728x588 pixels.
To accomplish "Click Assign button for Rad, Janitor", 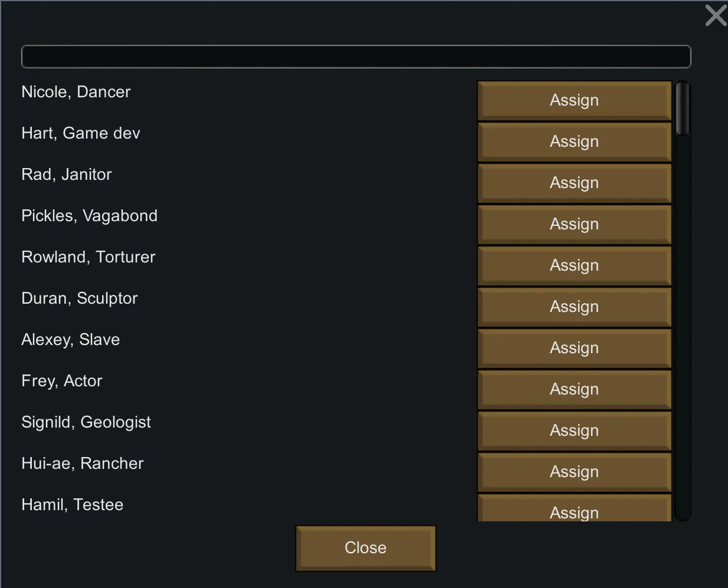I will (574, 183).
